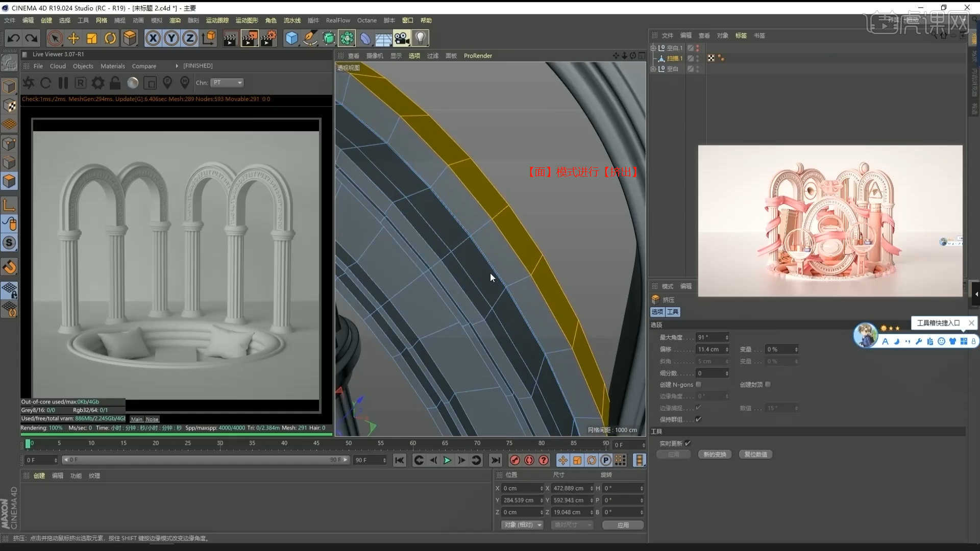The width and height of the screenshot is (980, 551).
Task: Open the RealFlow menu
Action: click(338, 20)
